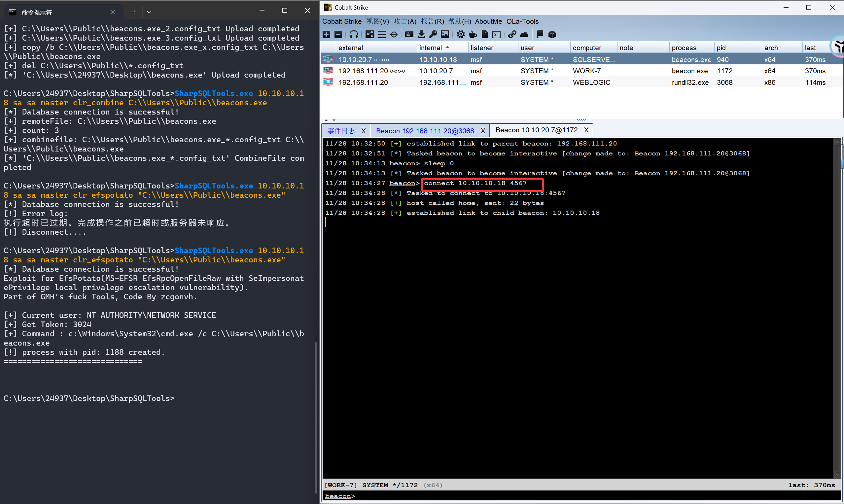Image resolution: width=844 pixels, height=504 pixels.
Task: Show the targets crosshair view
Action: 394,34
